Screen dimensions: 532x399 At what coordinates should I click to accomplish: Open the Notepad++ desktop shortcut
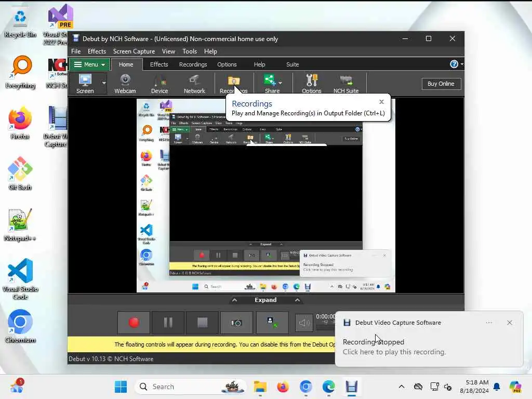click(x=20, y=224)
